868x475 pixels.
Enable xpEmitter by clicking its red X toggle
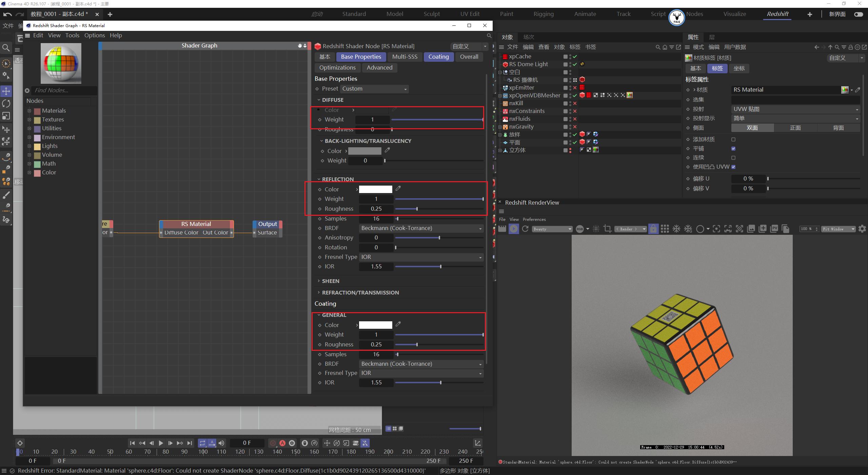[x=575, y=88]
